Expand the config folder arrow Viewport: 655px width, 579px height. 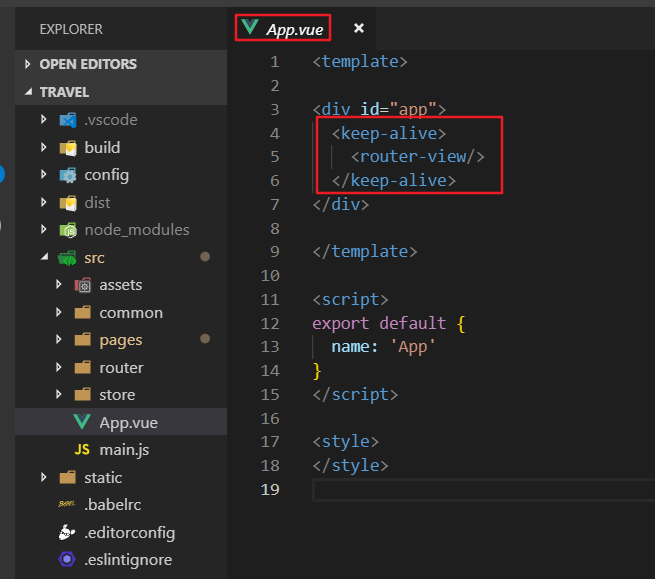(x=43, y=174)
